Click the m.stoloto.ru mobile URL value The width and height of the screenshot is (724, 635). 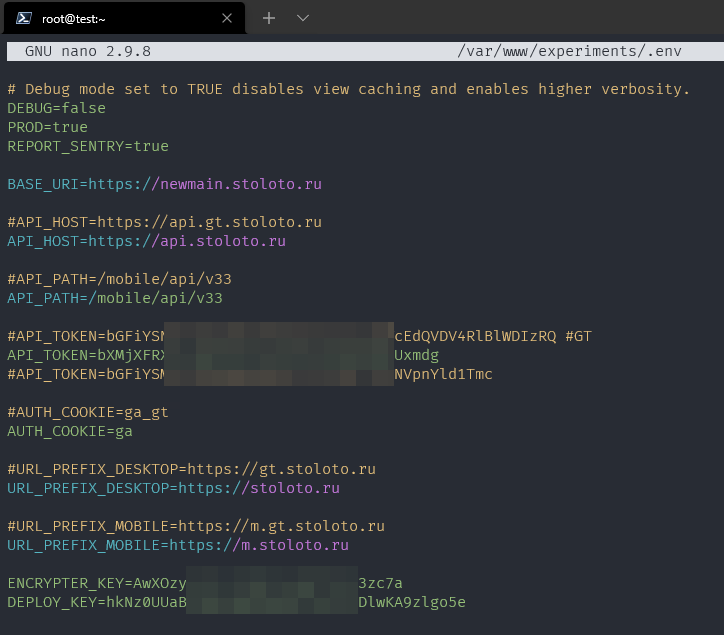pos(294,545)
